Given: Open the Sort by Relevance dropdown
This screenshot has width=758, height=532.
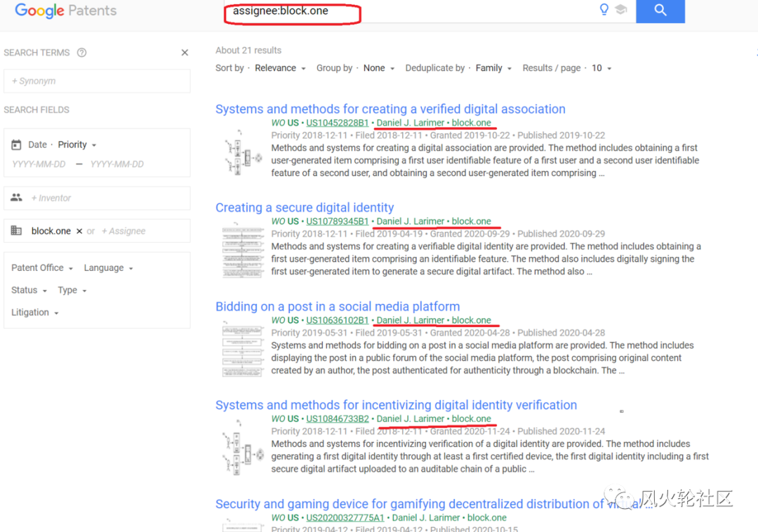Looking at the screenshot, I should 280,68.
